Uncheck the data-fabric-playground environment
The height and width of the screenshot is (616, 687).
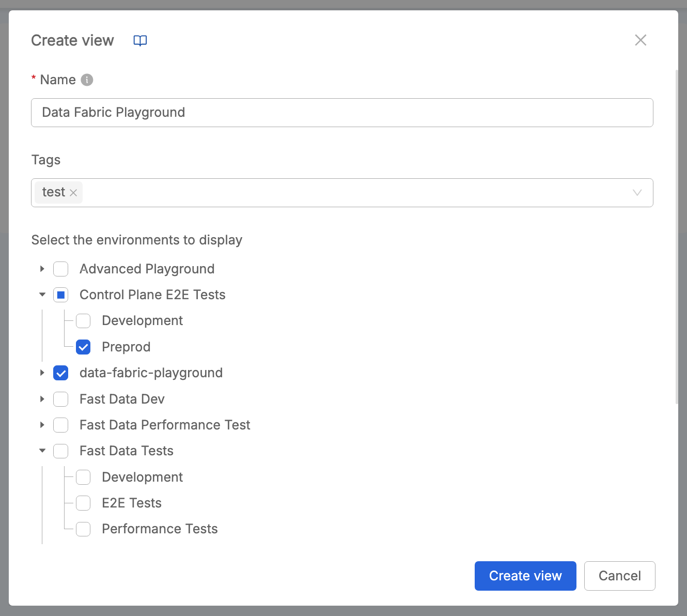pyautogui.click(x=60, y=373)
